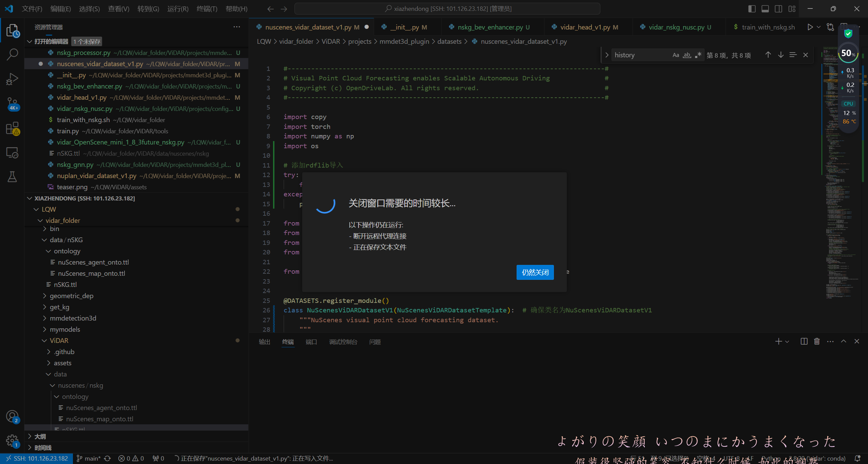Expand the Timeline section
This screenshot has width=868, height=464.
pos(30,448)
